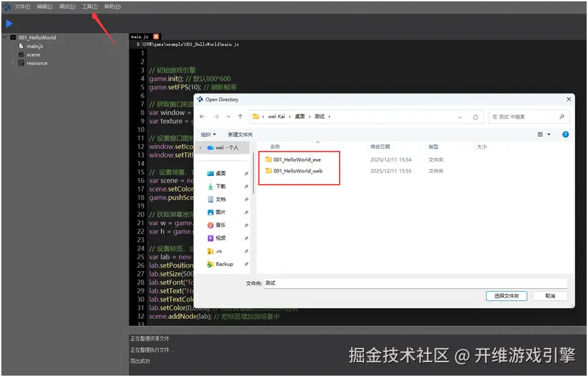Select the scene item in project tree

click(x=33, y=55)
